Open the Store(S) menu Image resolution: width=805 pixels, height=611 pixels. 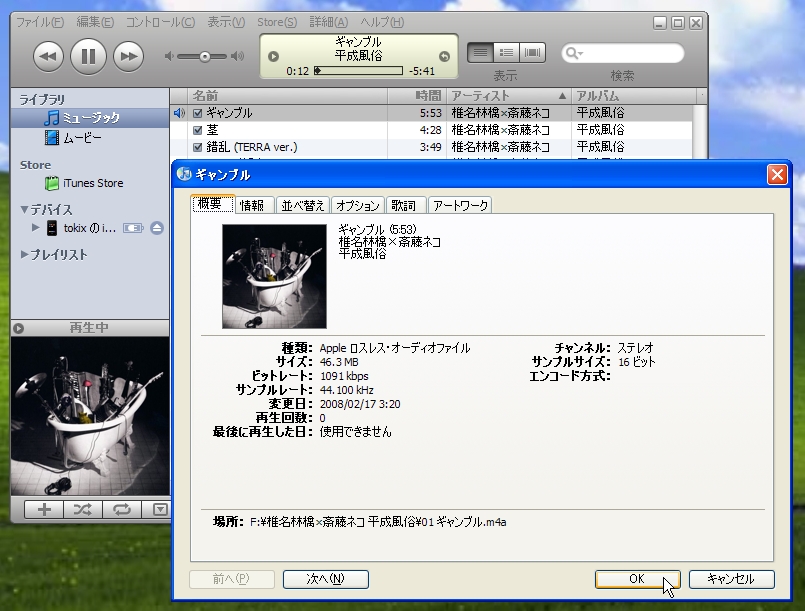(x=277, y=22)
